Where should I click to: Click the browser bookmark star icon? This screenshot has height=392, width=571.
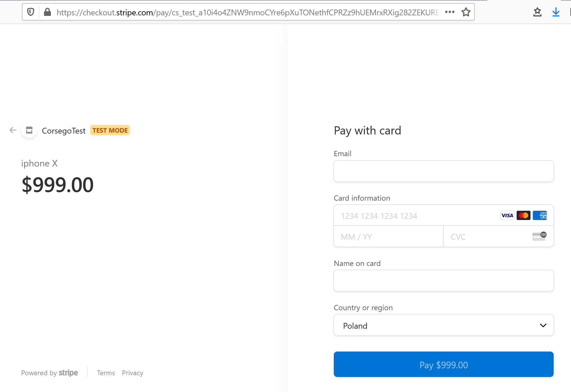pos(466,12)
